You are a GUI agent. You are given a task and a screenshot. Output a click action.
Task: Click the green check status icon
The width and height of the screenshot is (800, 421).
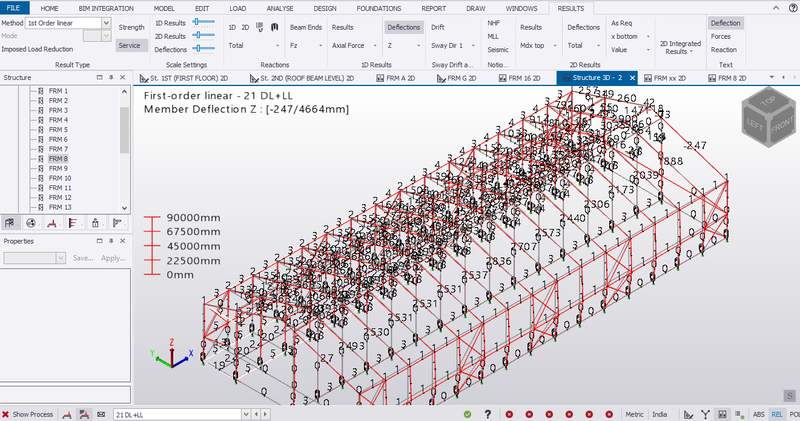pyautogui.click(x=467, y=414)
